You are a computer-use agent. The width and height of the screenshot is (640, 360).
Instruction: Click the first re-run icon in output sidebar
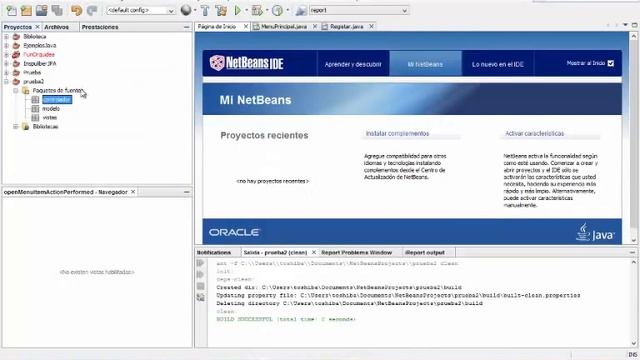[x=200, y=263]
